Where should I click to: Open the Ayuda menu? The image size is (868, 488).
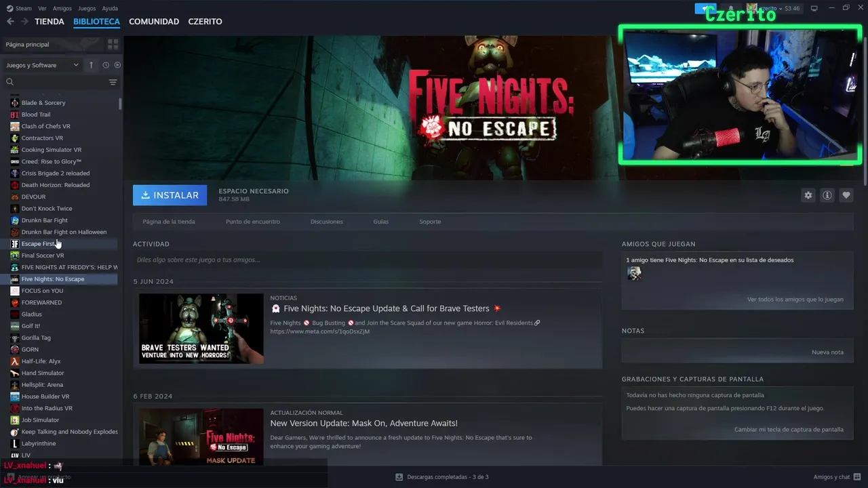(x=110, y=8)
